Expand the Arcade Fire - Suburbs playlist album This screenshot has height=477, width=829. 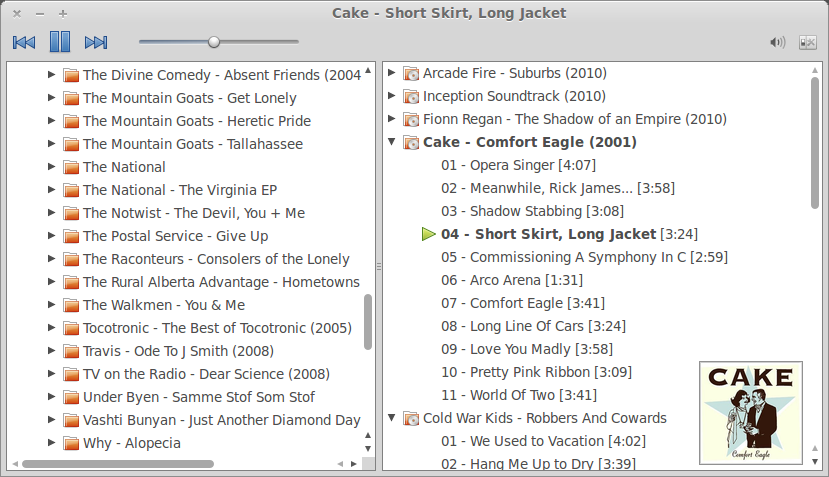tap(392, 72)
